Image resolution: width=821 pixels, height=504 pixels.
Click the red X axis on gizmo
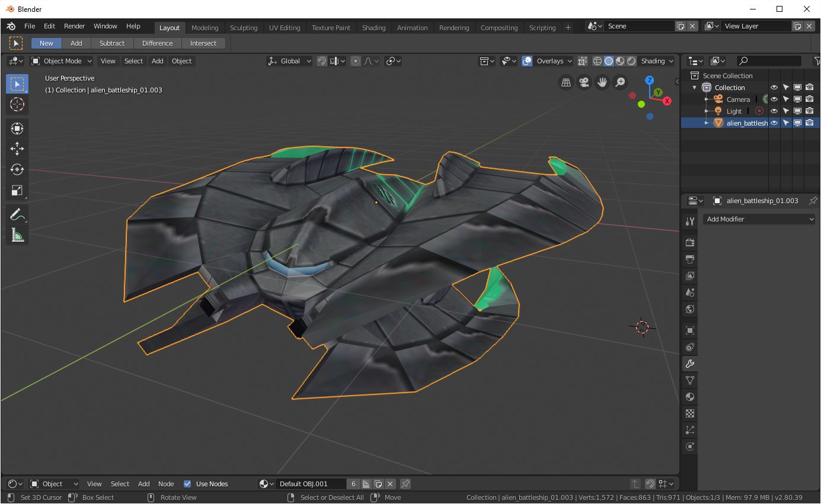coord(667,101)
